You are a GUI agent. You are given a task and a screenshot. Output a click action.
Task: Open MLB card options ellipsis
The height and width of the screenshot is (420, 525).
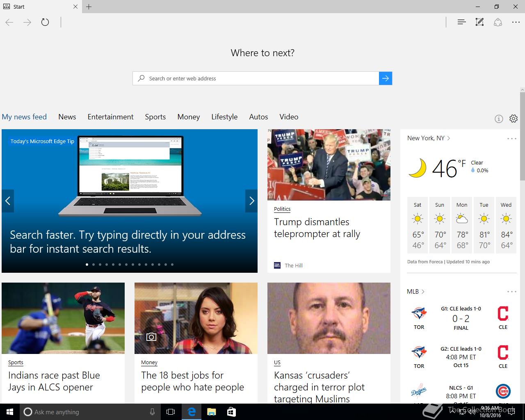pos(512,292)
